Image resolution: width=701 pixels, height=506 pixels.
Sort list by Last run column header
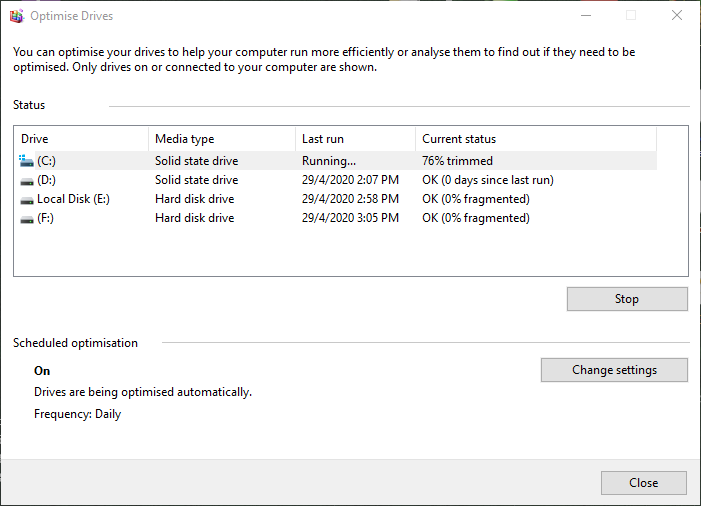354,139
